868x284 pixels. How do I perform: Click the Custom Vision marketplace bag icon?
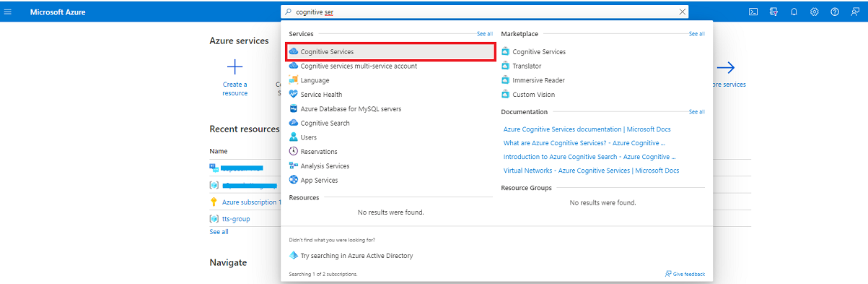(505, 95)
